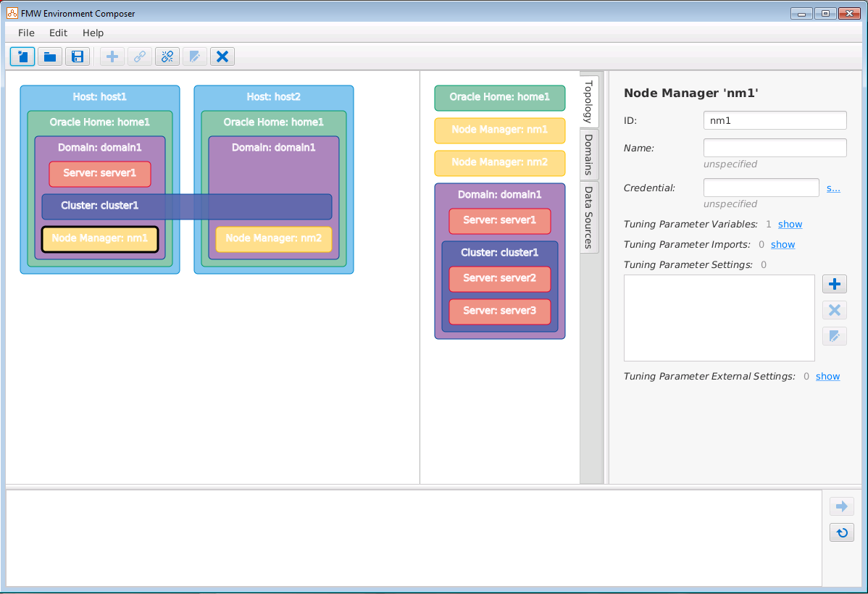Click the 's...' link beside Credential
This screenshot has width=868, height=594.
pyautogui.click(x=833, y=188)
